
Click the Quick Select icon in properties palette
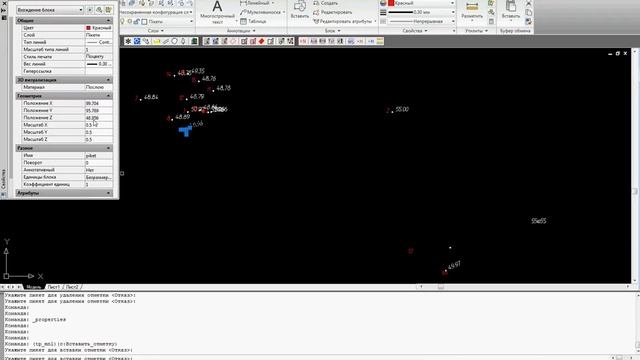coord(109,9)
